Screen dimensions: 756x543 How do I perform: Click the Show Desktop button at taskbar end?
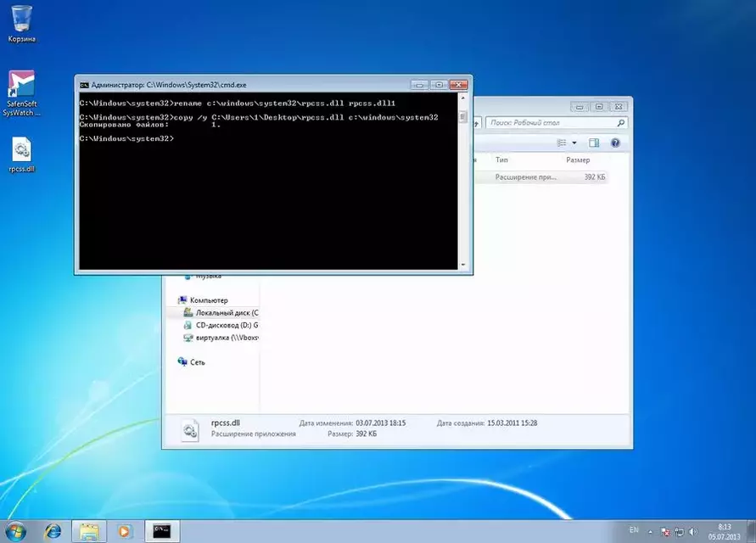751,531
